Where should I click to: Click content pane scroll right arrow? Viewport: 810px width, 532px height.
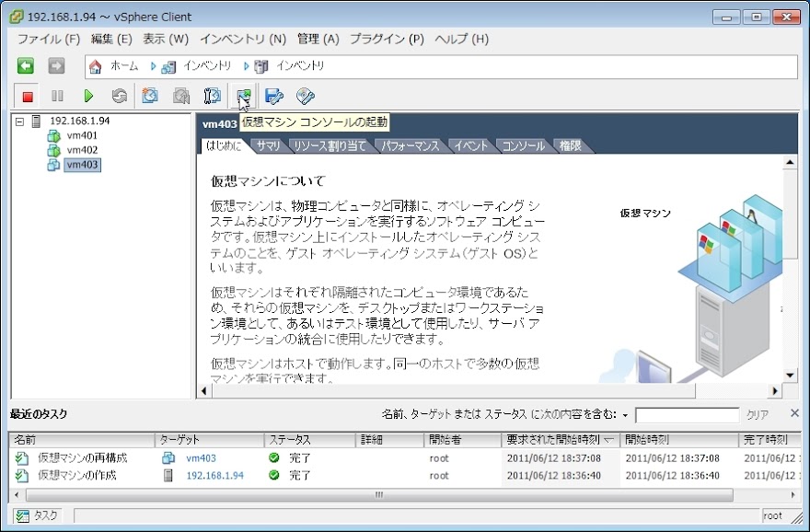tap(774, 391)
